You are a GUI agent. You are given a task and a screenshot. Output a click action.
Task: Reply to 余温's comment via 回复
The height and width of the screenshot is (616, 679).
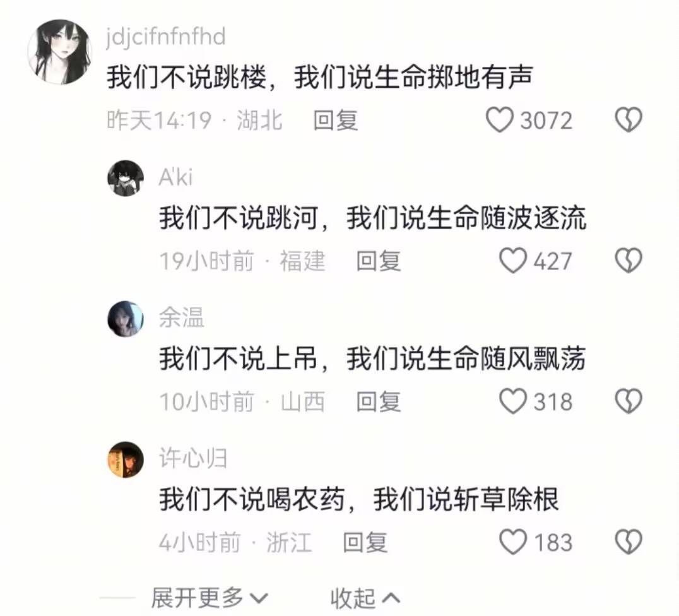pos(379,401)
